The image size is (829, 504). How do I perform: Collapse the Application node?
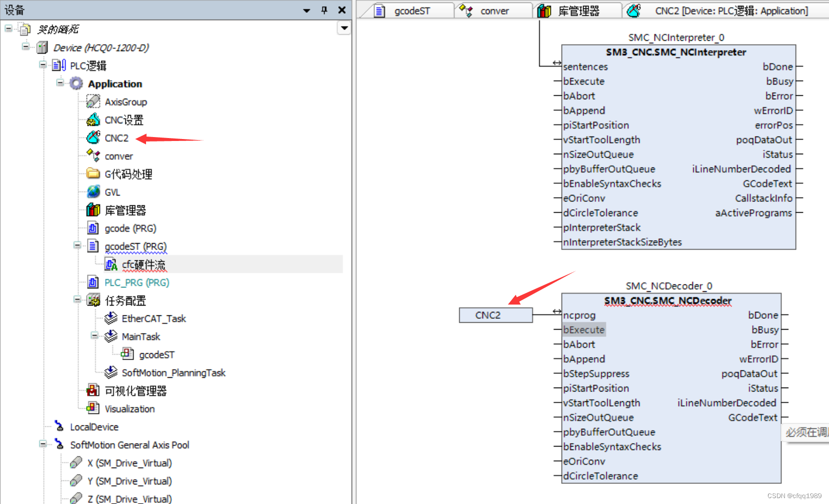tap(60, 83)
